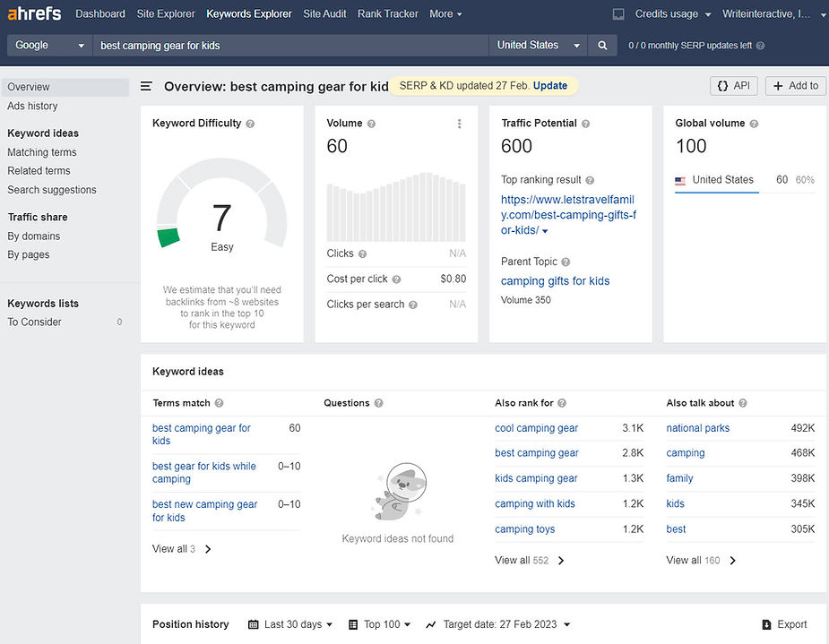Click the help icon next to Parent Topic

[566, 262]
